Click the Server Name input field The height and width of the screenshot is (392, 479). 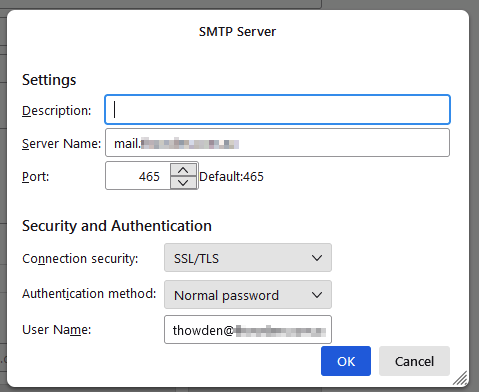click(277, 143)
